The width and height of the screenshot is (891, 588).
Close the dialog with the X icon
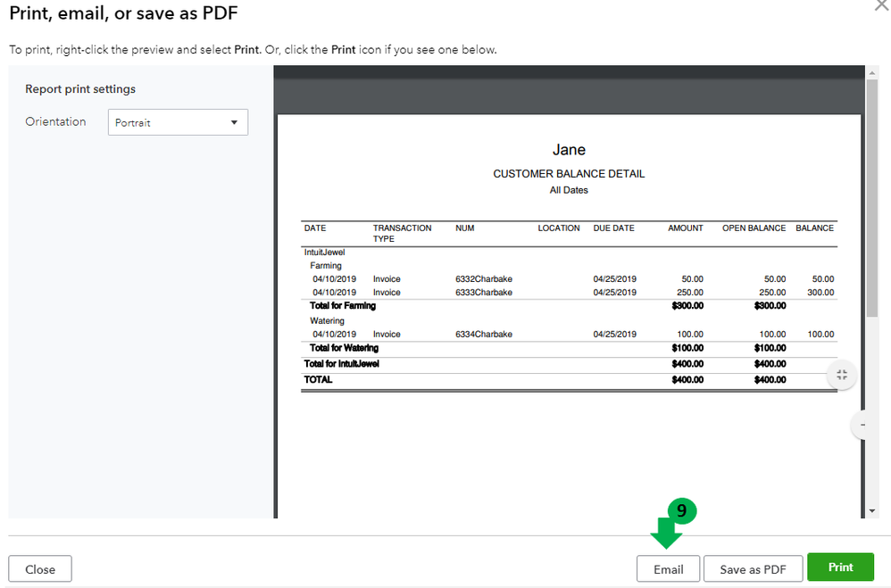tap(882, 5)
